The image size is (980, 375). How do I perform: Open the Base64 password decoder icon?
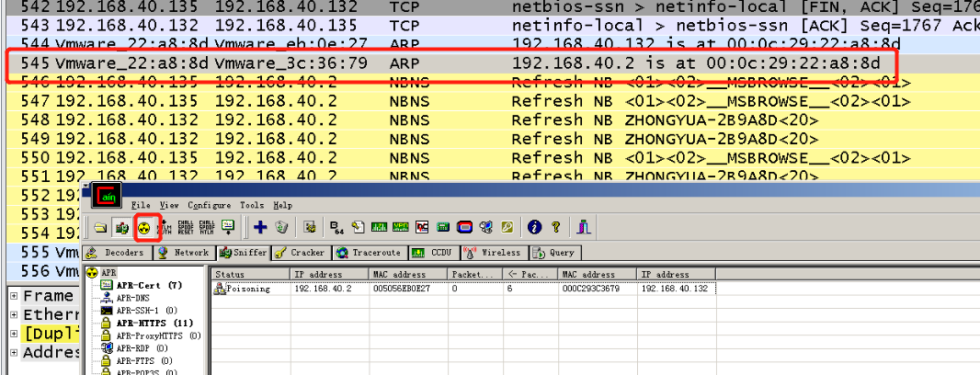coord(336,228)
